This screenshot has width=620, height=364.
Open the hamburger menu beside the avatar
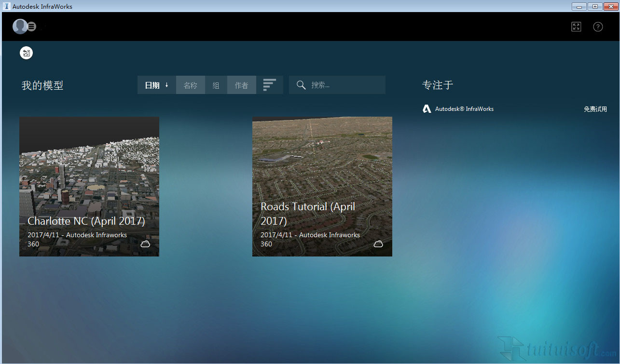click(32, 27)
